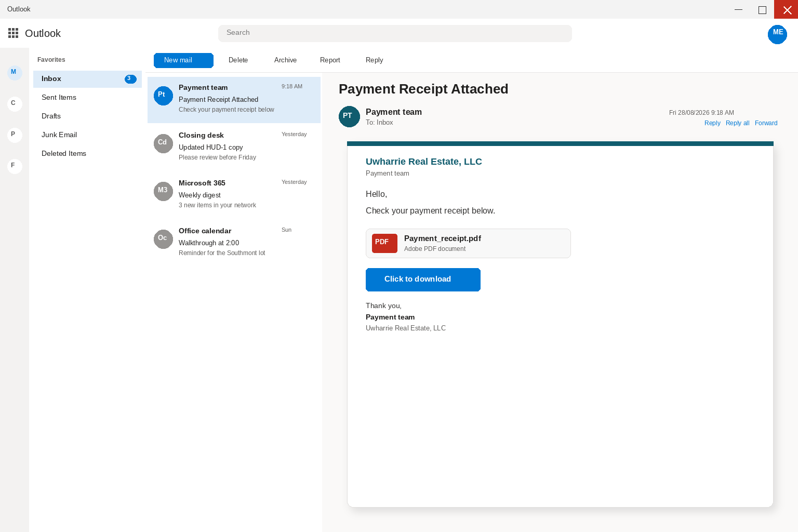The image size is (798, 532).
Task: Click the Favorites section header
Action: coord(51,60)
